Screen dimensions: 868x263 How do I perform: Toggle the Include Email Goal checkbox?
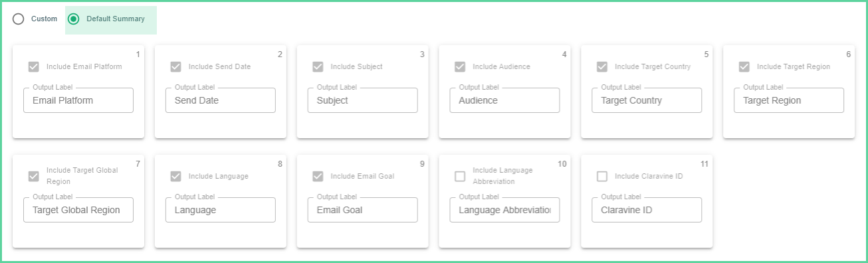point(318,177)
